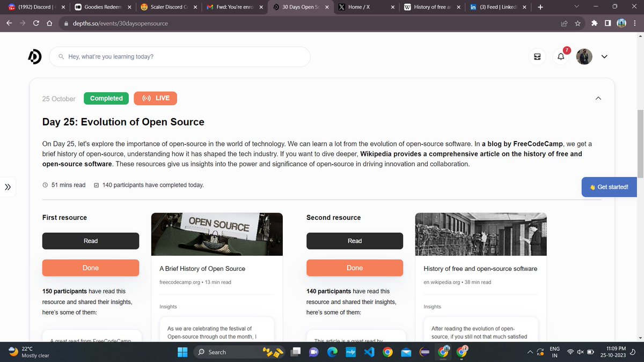This screenshot has width=644, height=362.
Task: Go forward in browser history
Action: click(x=23, y=24)
